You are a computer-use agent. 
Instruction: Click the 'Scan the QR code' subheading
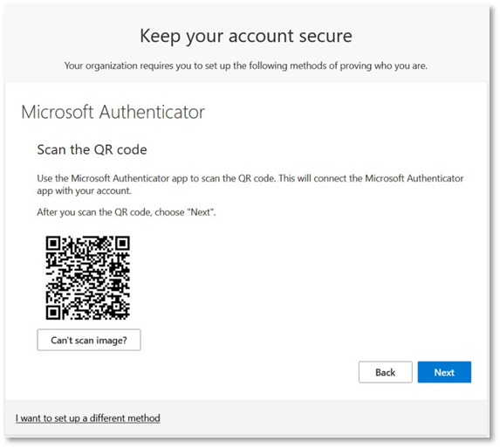tap(92, 149)
